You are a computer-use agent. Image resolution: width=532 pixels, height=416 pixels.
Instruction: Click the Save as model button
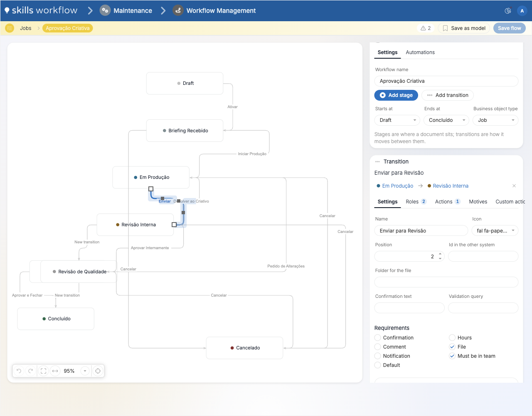coord(464,28)
